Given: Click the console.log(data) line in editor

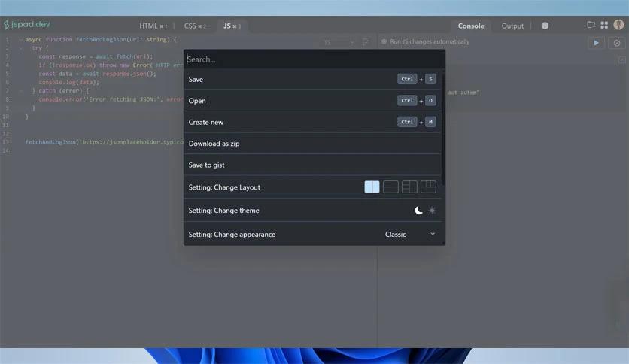Looking at the screenshot, I should 68,82.
